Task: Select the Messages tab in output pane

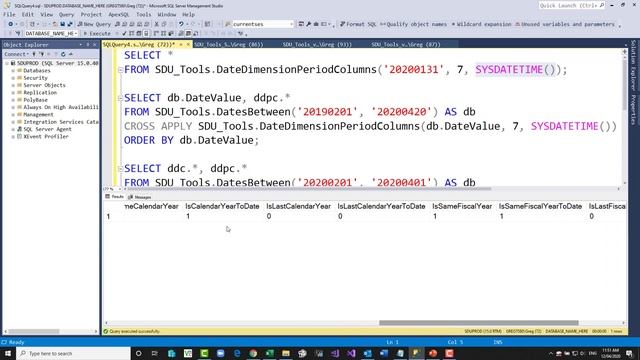Action: 140,197
